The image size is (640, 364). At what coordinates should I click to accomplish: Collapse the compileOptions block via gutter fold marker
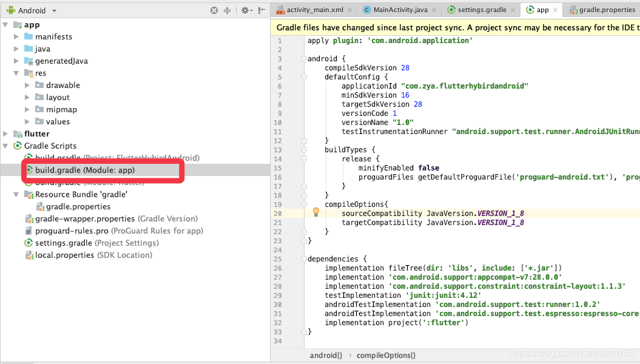(303, 204)
